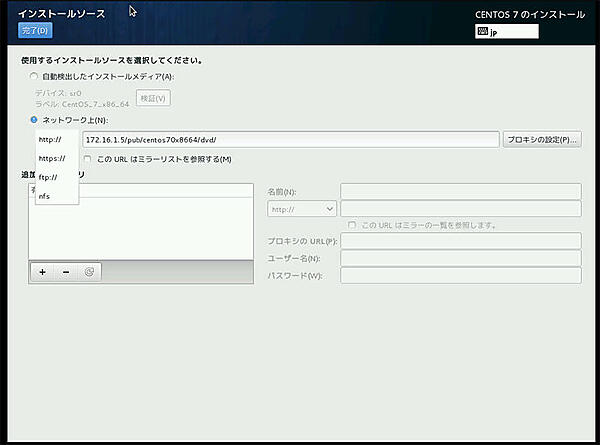The image size is (600, 445).
Task: Click the remove repository minus button
Action: (66, 271)
